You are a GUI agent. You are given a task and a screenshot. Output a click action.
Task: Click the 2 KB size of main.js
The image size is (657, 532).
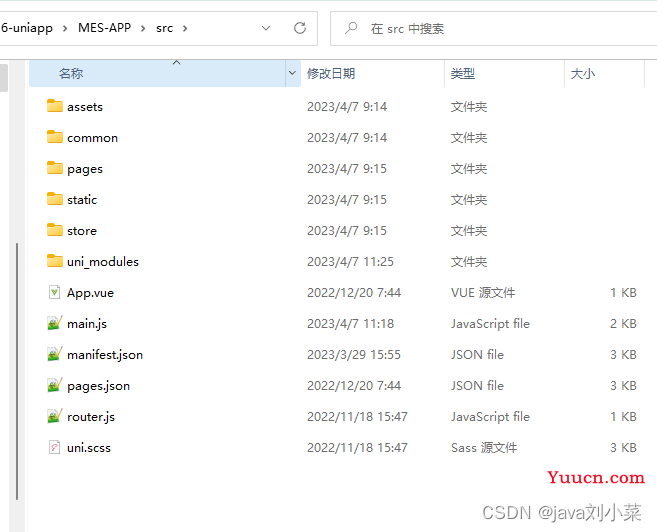pyautogui.click(x=623, y=323)
